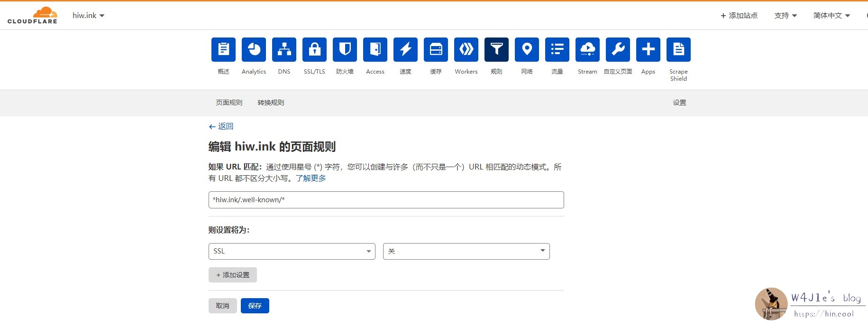Open the hiw.ink site selector dropdown

tap(88, 16)
